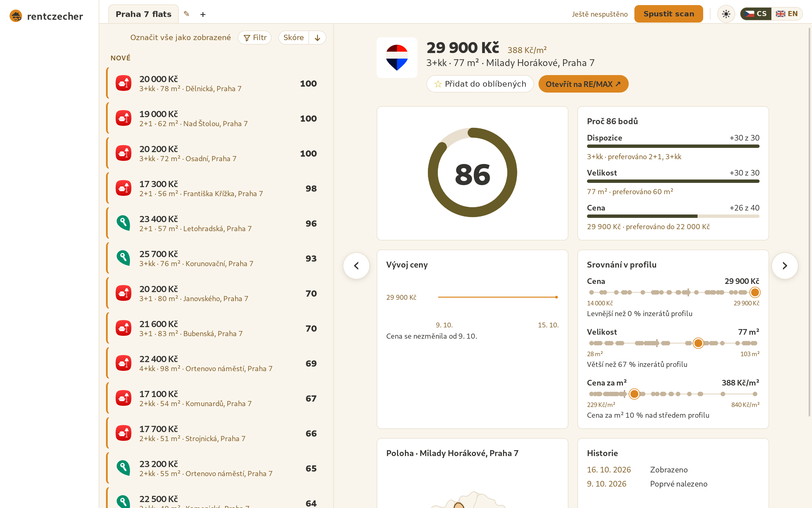The image size is (812, 508).
Task: Click the orange Cena comparison marker
Action: pyautogui.click(x=754, y=292)
